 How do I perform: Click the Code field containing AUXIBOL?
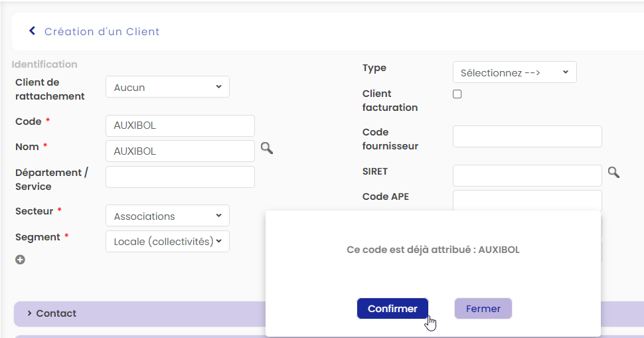pyautogui.click(x=180, y=126)
